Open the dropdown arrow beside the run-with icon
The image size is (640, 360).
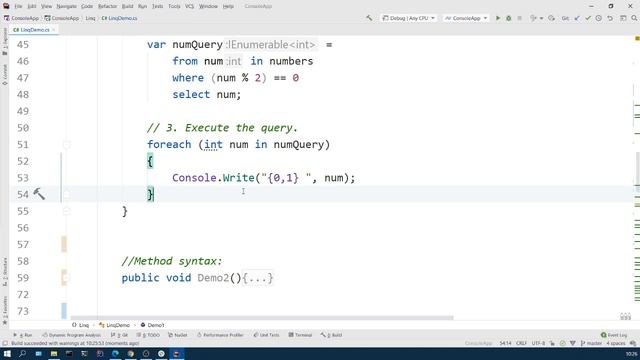[x=541, y=18]
